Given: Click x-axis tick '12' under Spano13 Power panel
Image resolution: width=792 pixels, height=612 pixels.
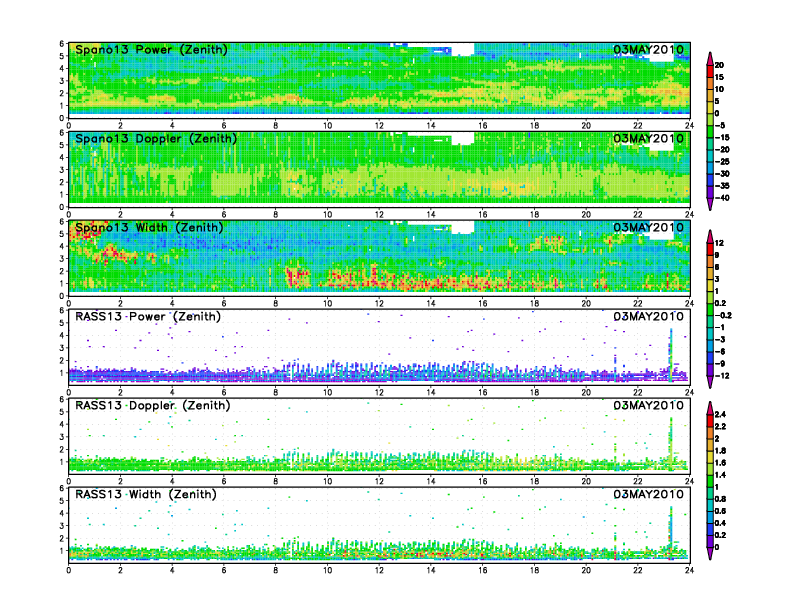Looking at the screenshot, I should coord(379,126).
